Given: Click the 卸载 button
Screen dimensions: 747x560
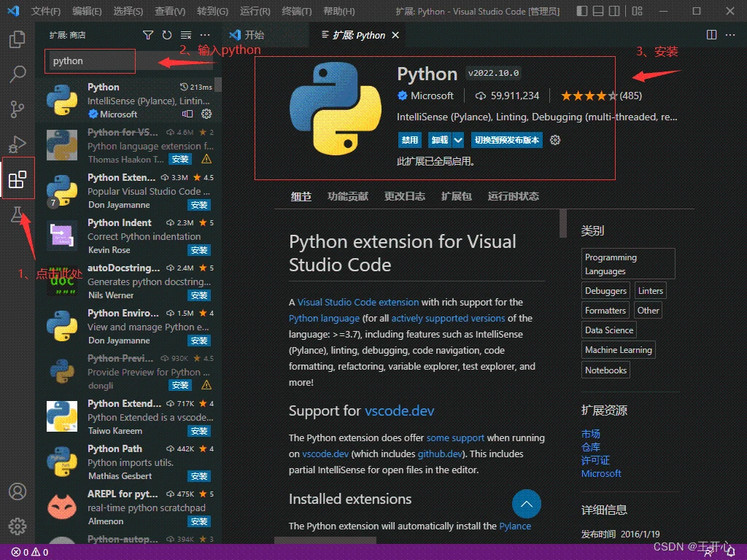Looking at the screenshot, I should [440, 140].
